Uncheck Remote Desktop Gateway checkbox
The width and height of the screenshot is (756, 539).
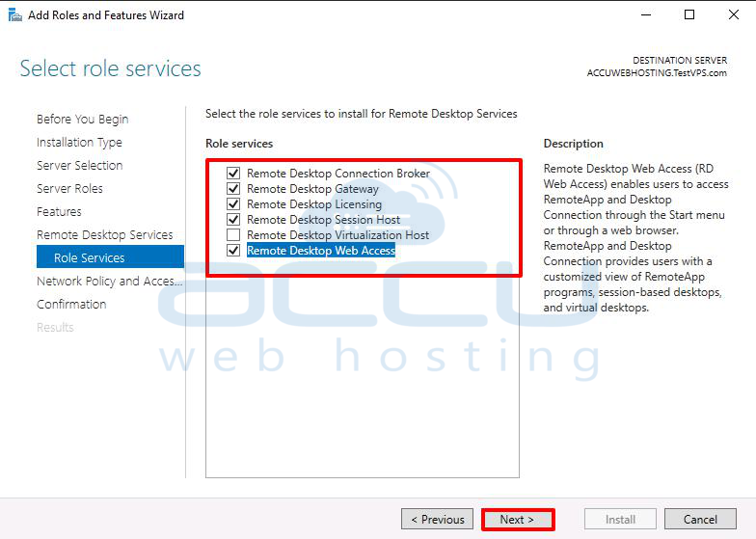click(x=233, y=189)
